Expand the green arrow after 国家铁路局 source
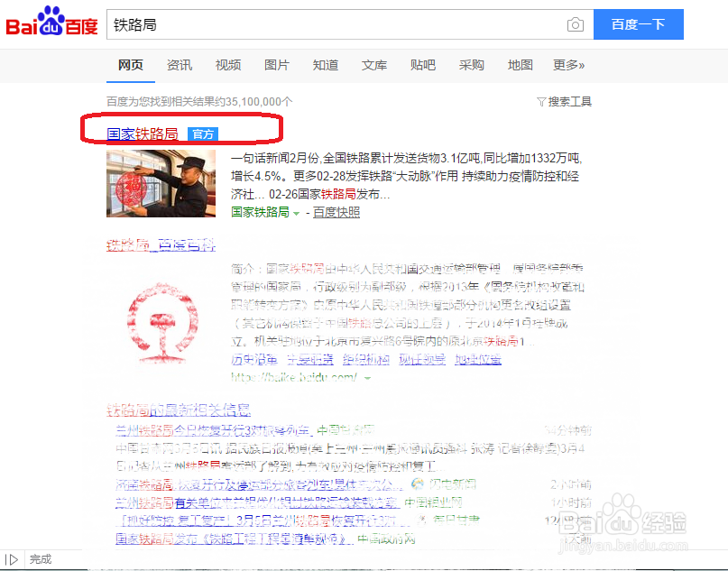The image size is (728, 571). click(296, 213)
